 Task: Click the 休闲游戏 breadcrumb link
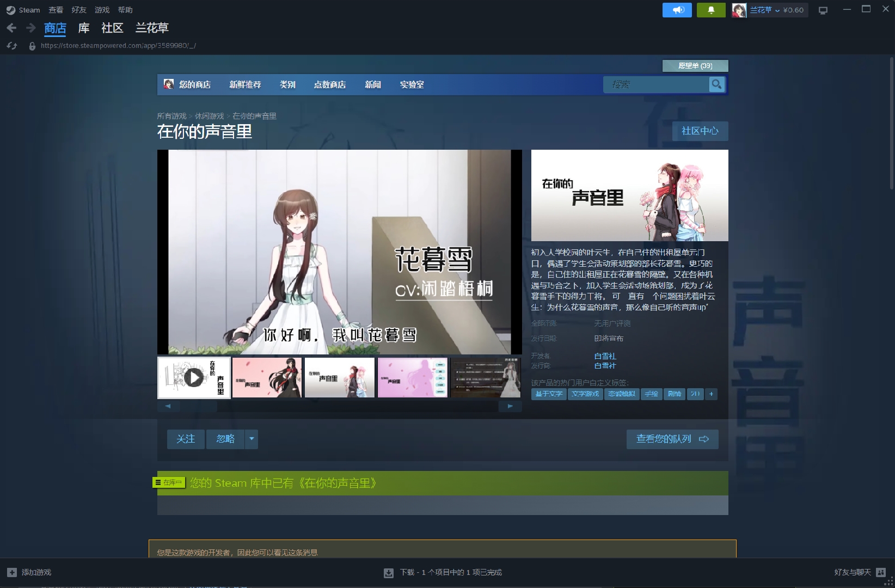210,116
